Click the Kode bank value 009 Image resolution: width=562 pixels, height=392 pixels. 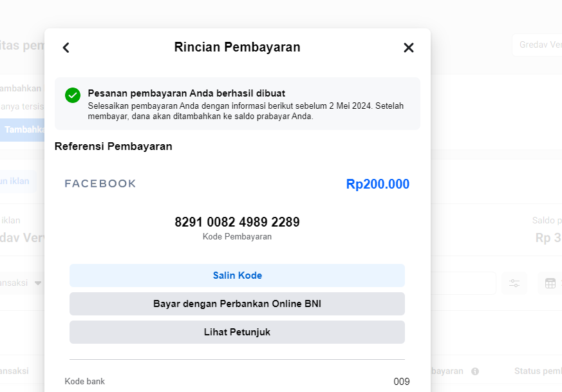click(x=401, y=382)
